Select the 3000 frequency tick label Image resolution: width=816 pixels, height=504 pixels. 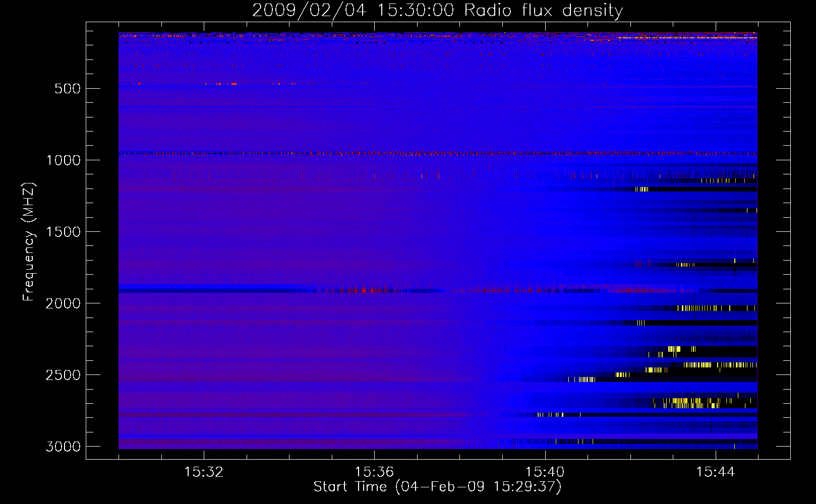point(63,447)
